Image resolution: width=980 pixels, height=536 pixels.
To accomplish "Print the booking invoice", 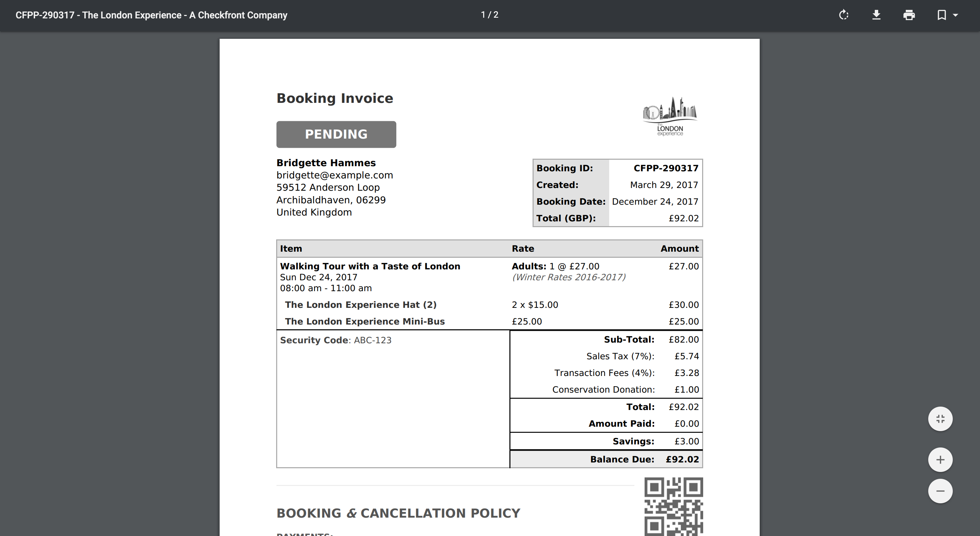I will point(909,15).
